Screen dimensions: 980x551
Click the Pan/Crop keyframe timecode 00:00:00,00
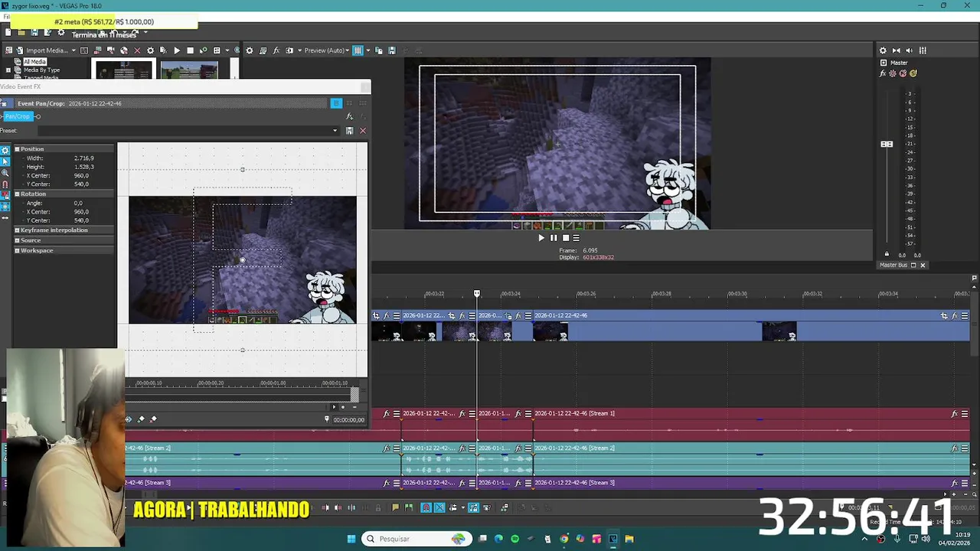click(x=348, y=420)
